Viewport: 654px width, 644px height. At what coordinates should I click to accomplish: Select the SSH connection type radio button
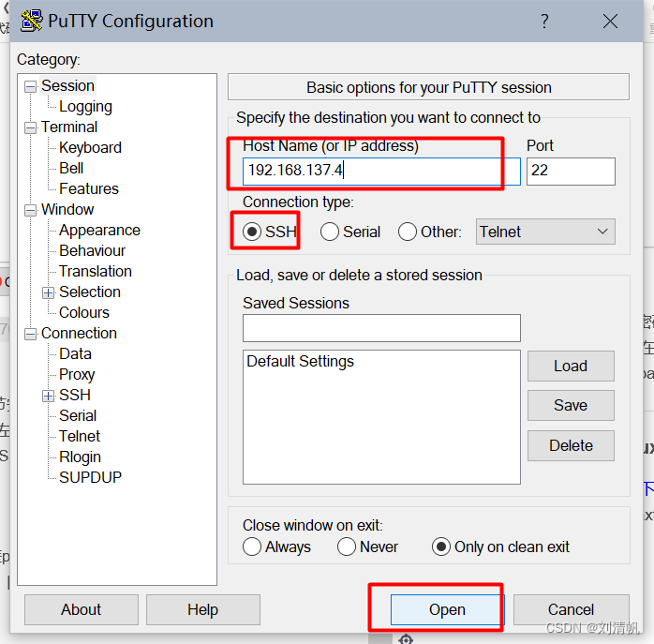[252, 232]
